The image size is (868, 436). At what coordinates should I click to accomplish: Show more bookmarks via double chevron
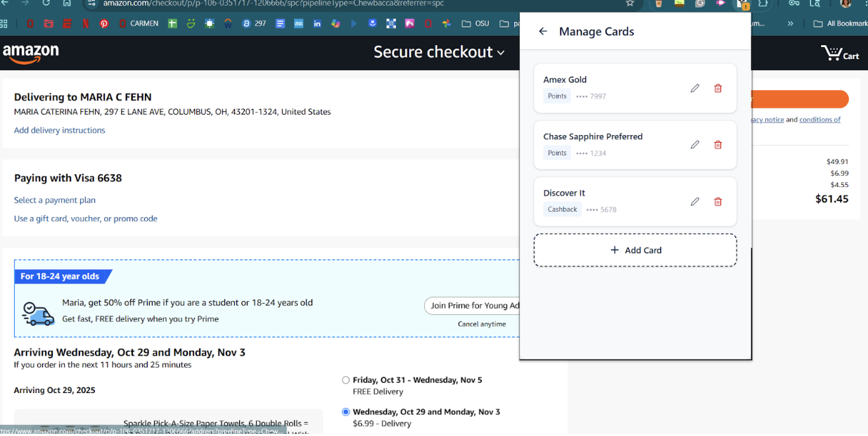(x=790, y=24)
